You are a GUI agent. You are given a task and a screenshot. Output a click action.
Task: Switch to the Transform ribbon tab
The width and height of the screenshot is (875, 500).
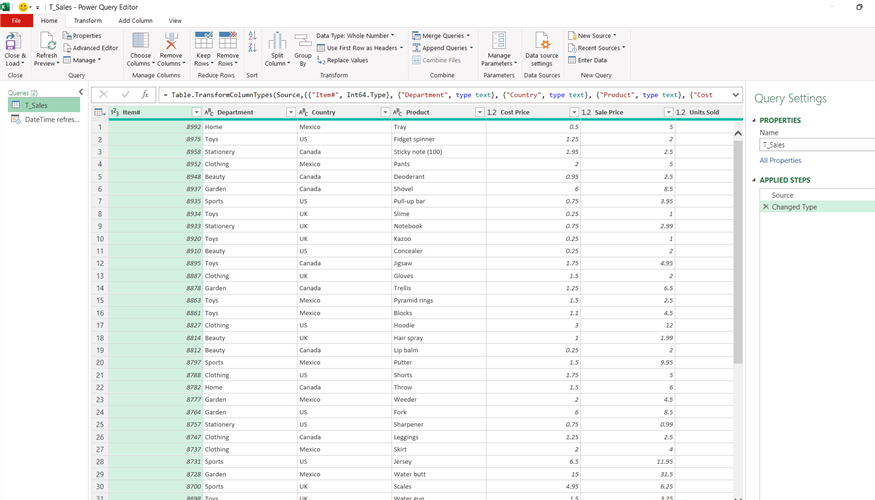pos(88,21)
